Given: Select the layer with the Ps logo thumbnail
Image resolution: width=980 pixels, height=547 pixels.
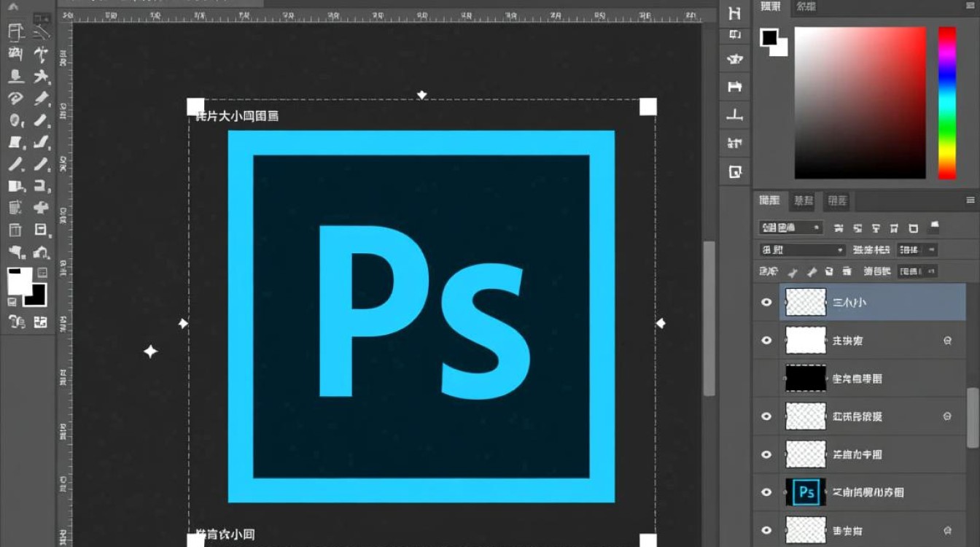Looking at the screenshot, I should point(806,492).
